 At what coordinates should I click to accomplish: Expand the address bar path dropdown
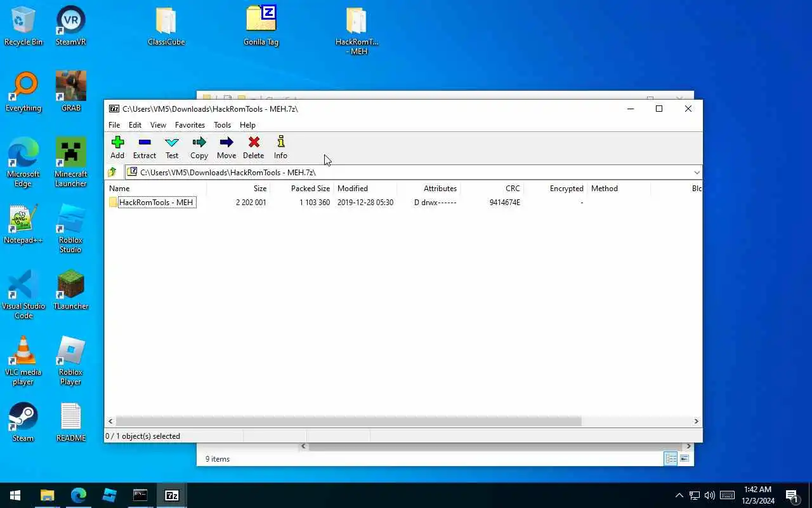(697, 173)
